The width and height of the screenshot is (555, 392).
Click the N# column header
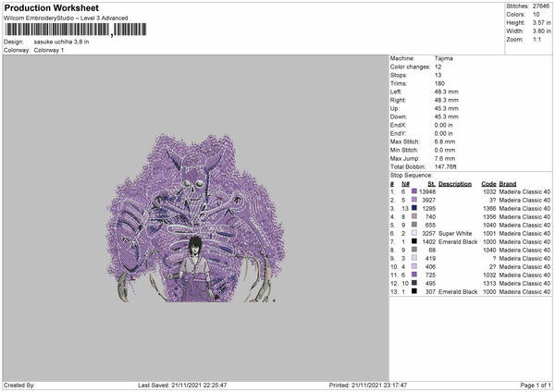point(405,184)
